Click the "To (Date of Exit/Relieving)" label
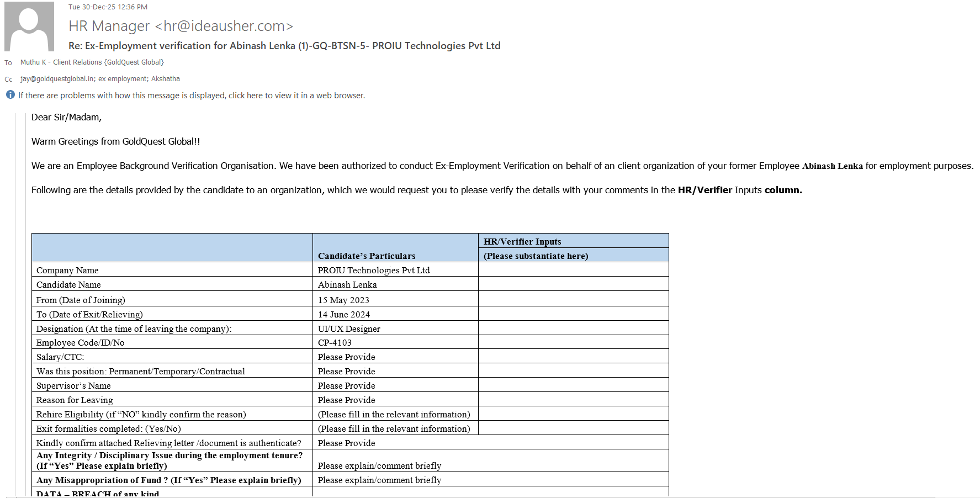The image size is (980, 498). 89,315
